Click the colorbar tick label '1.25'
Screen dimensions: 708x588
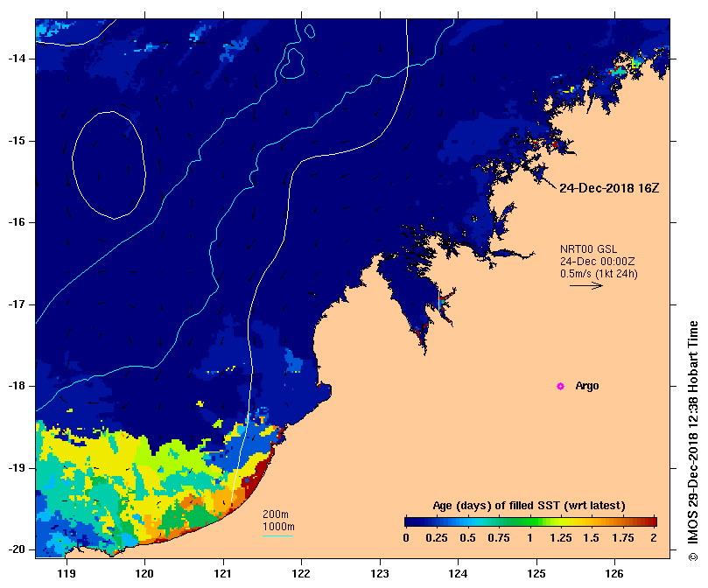pos(561,538)
